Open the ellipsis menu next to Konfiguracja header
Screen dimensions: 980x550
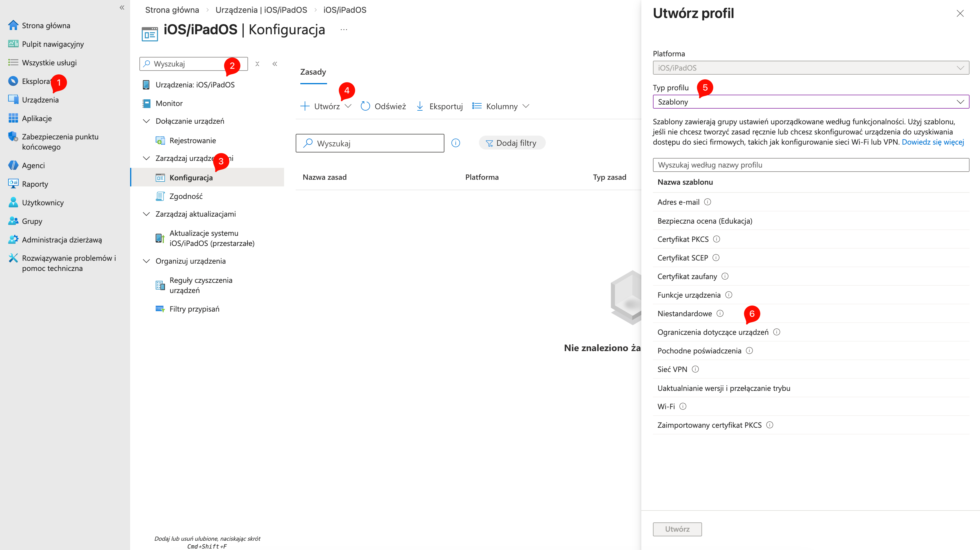pyautogui.click(x=344, y=30)
